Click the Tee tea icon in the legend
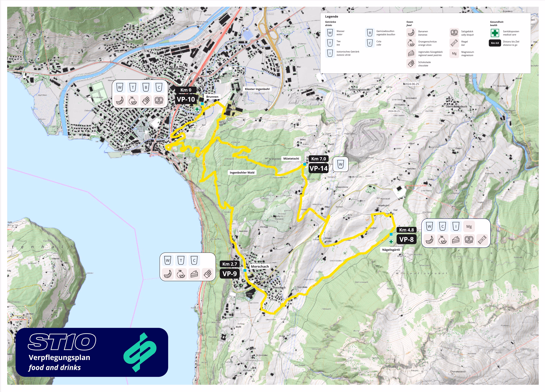 tap(330, 43)
